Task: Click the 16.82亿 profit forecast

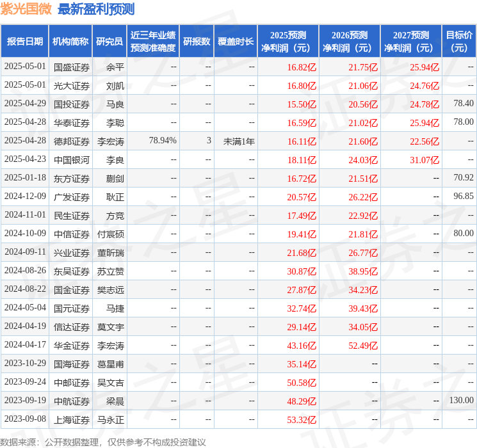Action: 302,67
